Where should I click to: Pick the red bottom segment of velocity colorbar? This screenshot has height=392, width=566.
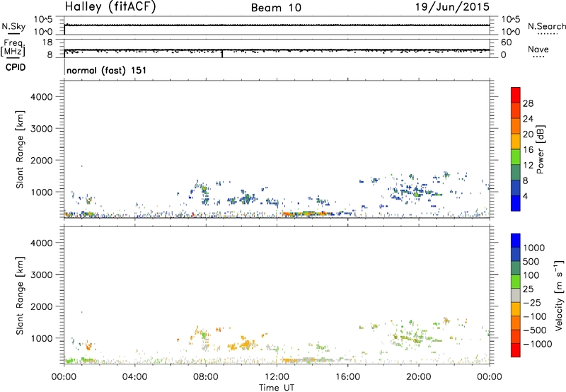pos(516,350)
